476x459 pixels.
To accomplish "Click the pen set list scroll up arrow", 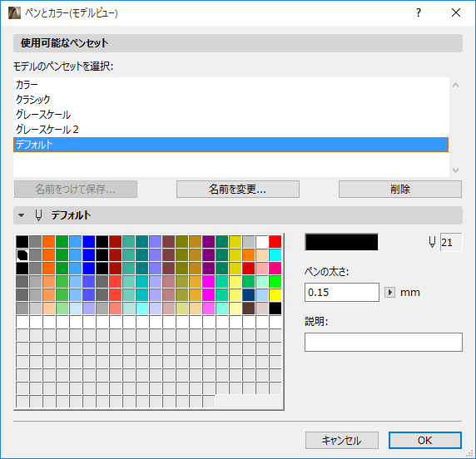I will coord(455,86).
